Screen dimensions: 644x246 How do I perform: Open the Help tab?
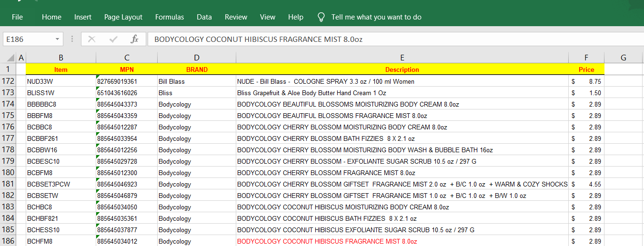pos(296,17)
